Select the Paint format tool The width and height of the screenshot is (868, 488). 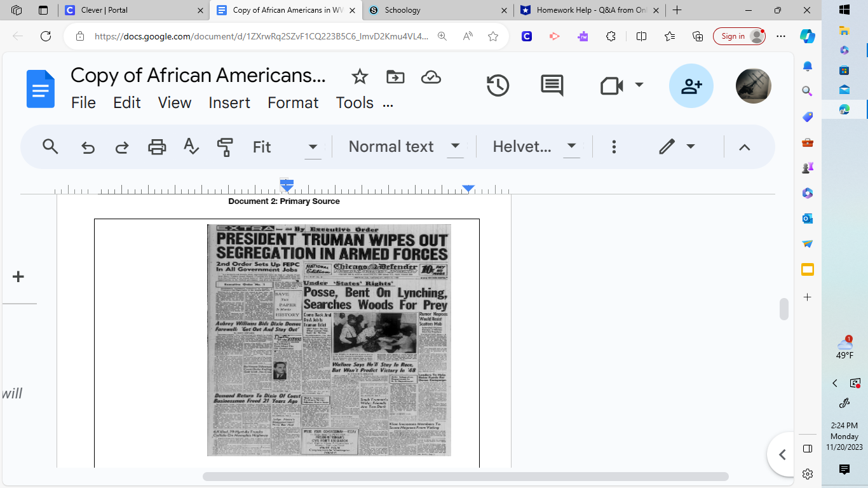point(225,147)
